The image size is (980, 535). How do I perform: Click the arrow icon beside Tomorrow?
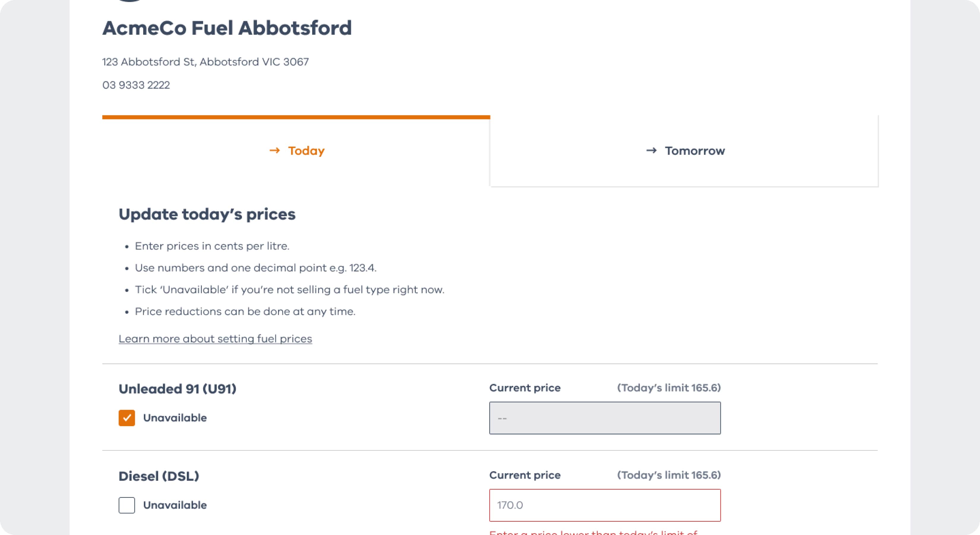(x=651, y=151)
